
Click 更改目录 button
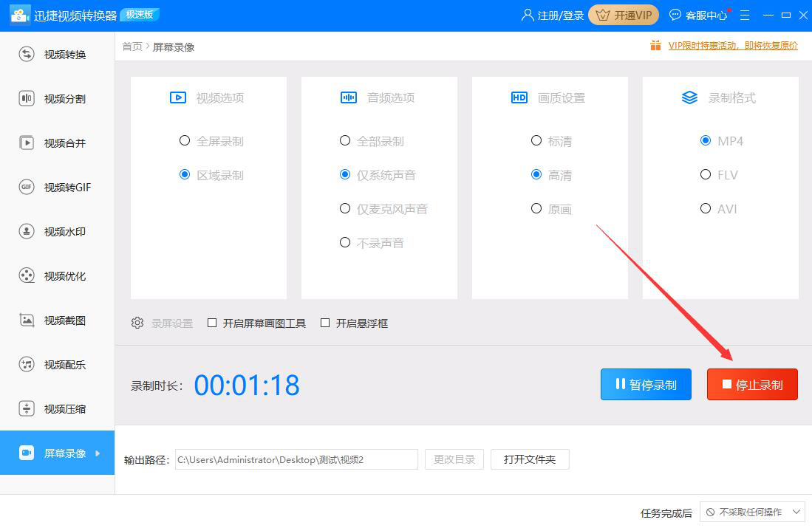(x=454, y=459)
